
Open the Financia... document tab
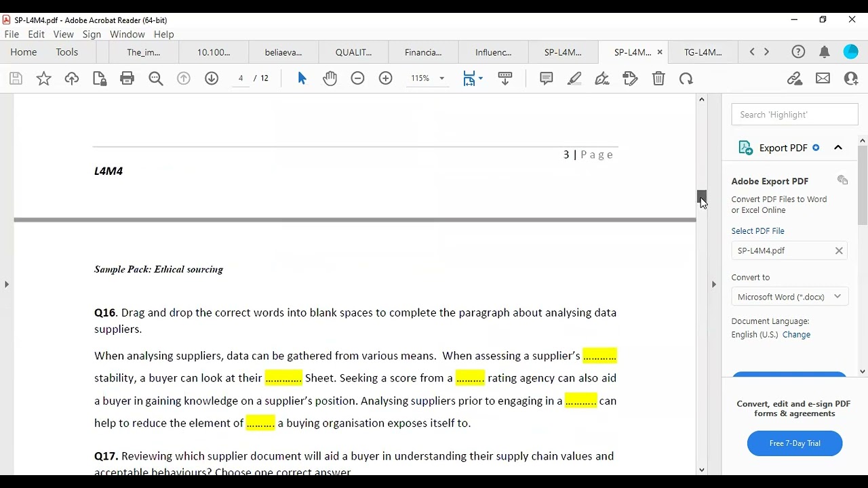[423, 52]
